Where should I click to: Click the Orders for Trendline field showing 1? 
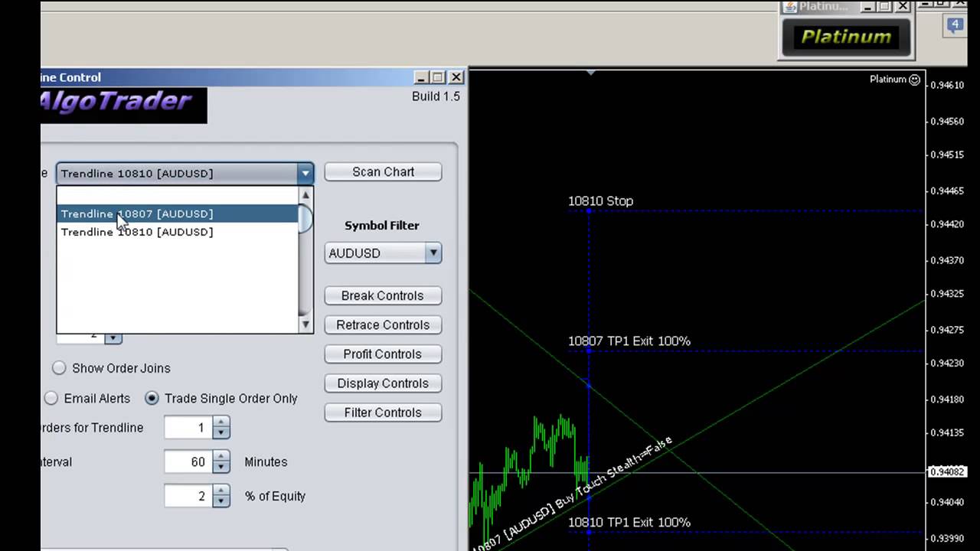pos(189,428)
